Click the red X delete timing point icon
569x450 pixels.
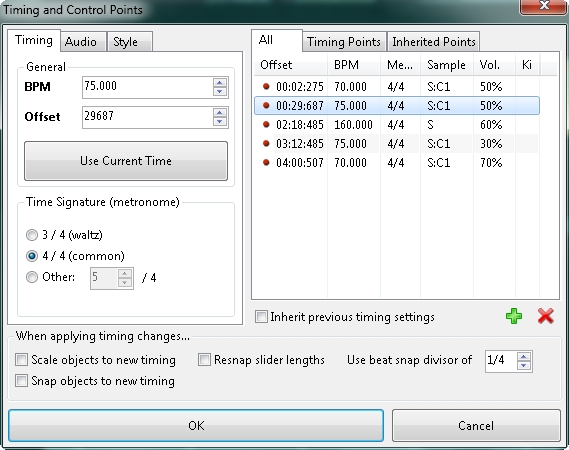(x=545, y=316)
